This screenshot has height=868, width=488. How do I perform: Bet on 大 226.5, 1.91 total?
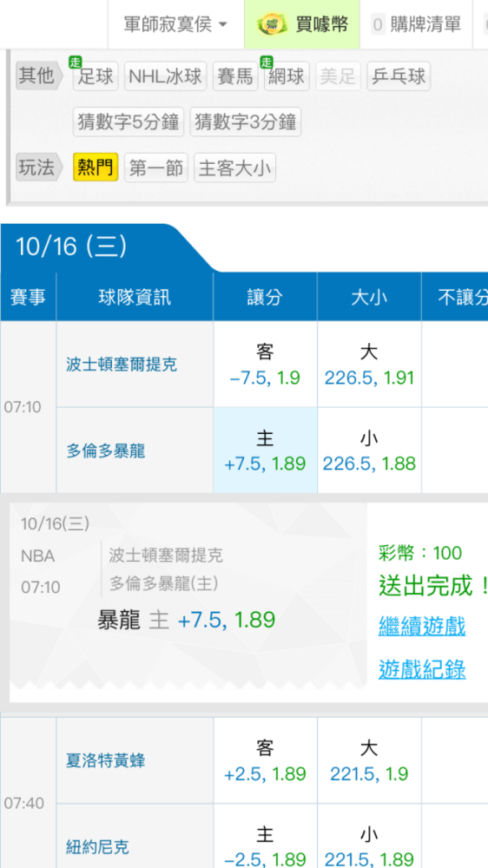tap(369, 365)
